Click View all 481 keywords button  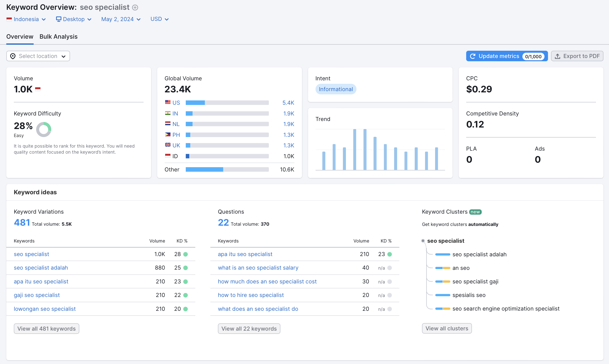46,329
